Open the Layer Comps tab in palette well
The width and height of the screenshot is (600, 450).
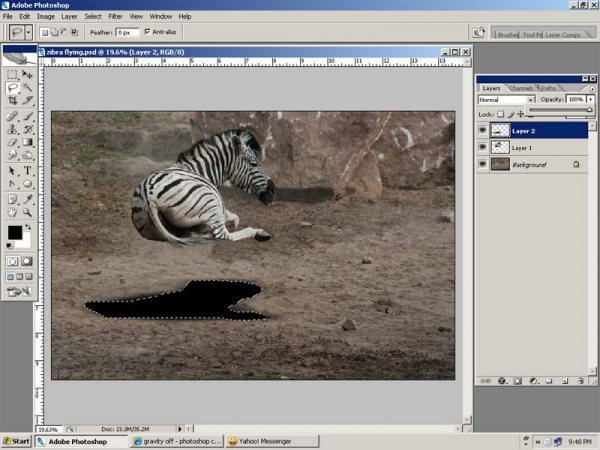(x=562, y=35)
